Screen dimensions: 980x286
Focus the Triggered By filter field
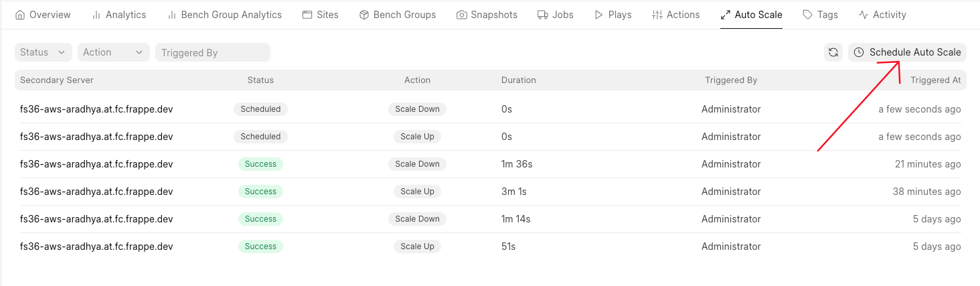pyautogui.click(x=213, y=52)
